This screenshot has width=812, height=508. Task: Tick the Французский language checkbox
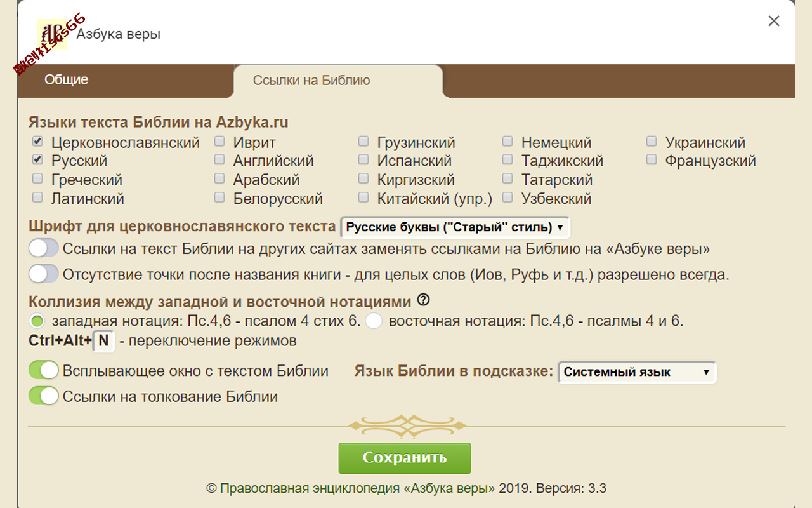(x=652, y=159)
